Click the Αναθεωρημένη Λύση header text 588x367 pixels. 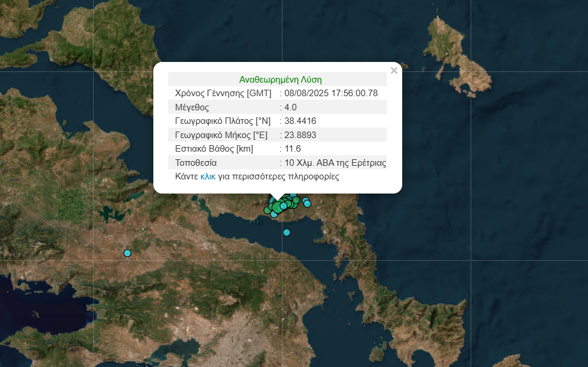pos(280,79)
